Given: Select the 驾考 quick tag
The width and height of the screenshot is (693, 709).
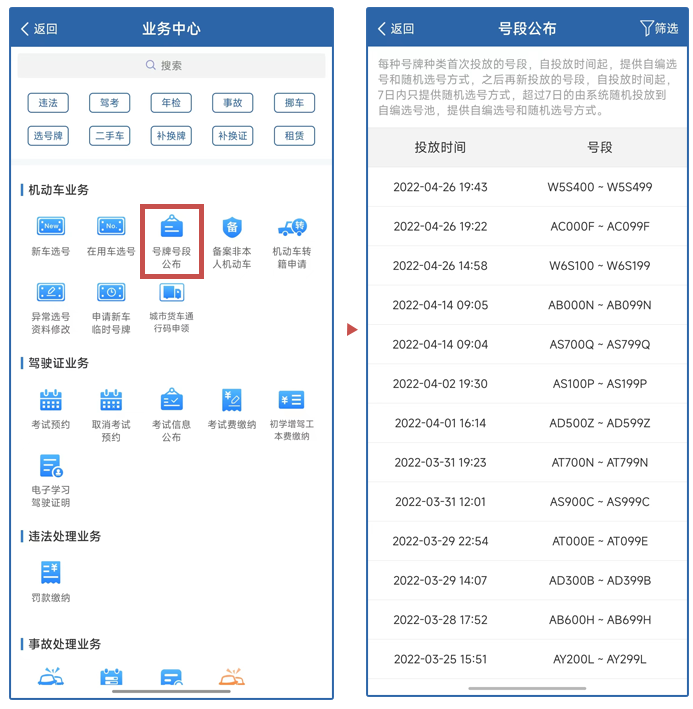Looking at the screenshot, I should (x=109, y=103).
